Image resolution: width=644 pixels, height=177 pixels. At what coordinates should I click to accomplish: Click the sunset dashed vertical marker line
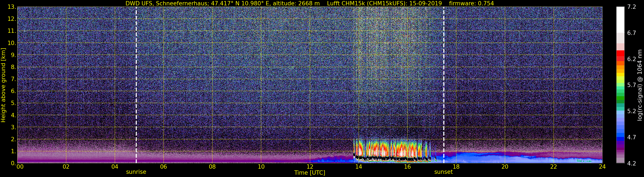click(444, 85)
